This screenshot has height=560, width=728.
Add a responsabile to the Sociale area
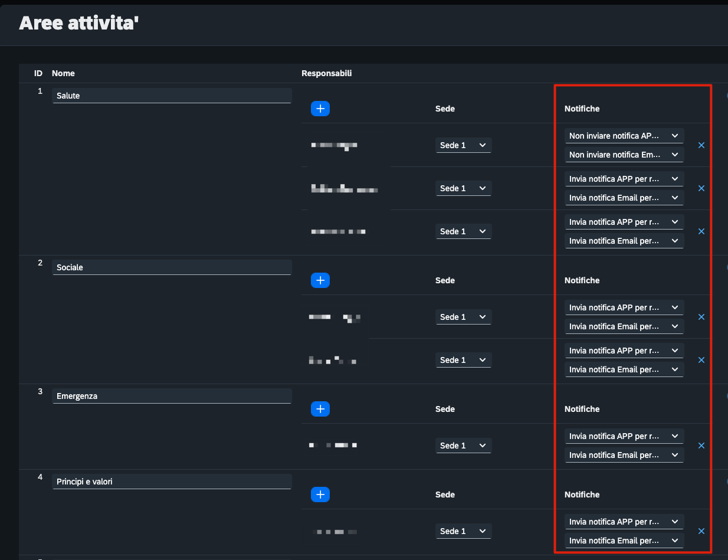320,280
